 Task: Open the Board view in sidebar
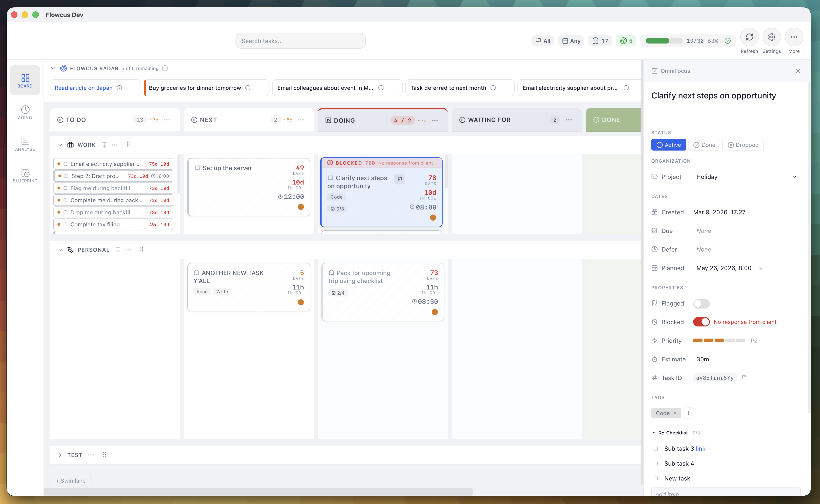click(25, 80)
